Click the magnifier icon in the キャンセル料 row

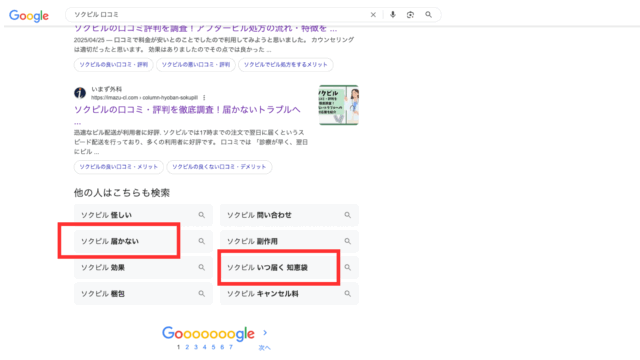point(347,293)
